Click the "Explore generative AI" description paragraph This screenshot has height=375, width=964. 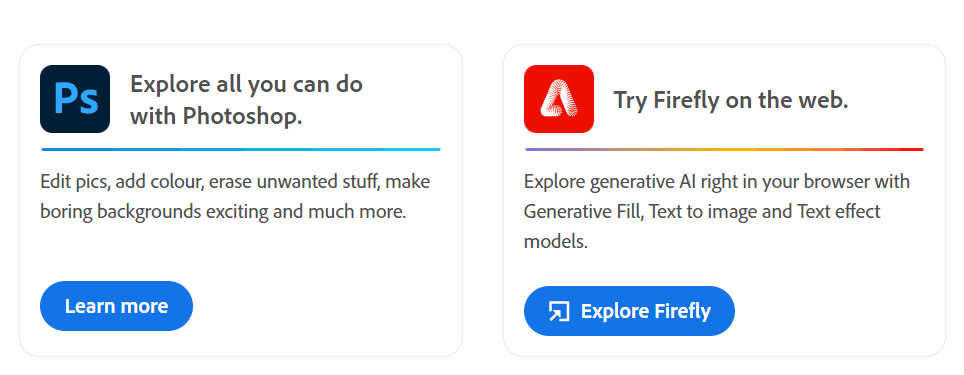coord(717,211)
